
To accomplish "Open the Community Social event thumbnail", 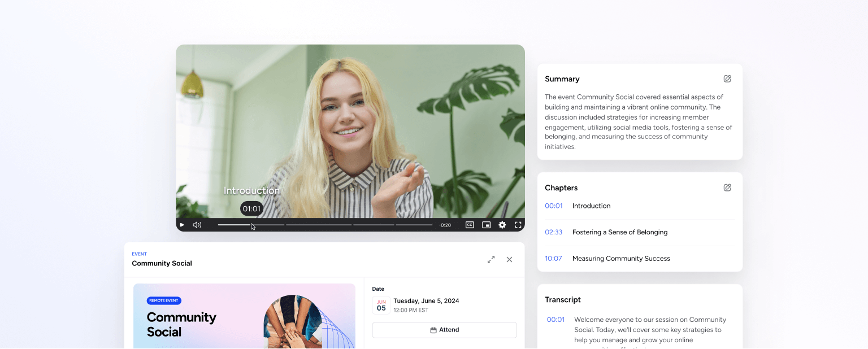I will [244, 316].
